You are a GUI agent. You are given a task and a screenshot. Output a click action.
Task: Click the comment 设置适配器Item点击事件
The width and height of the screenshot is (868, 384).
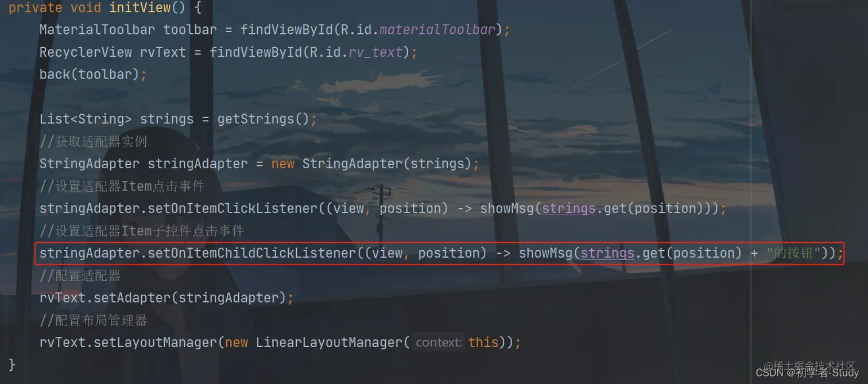[122, 186]
